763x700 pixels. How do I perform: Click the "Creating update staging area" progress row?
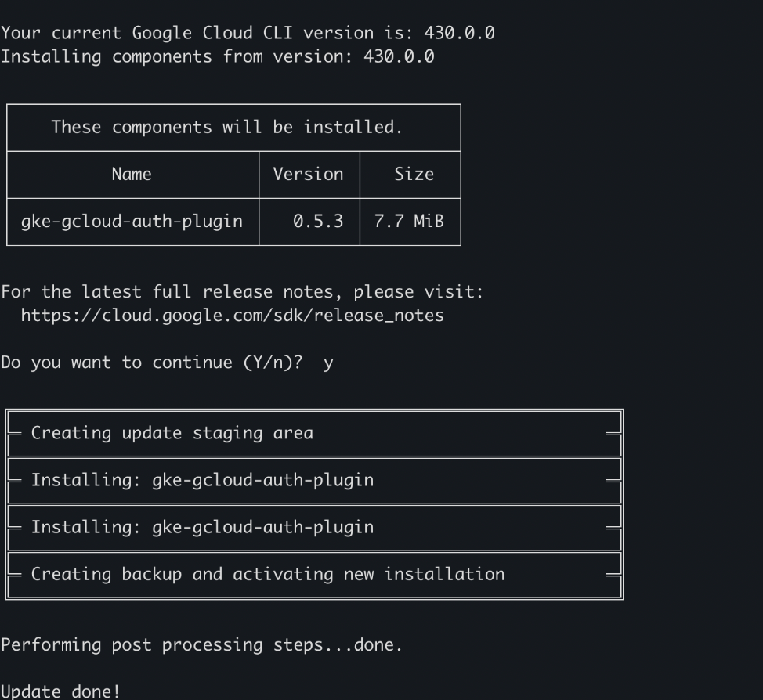click(172, 433)
